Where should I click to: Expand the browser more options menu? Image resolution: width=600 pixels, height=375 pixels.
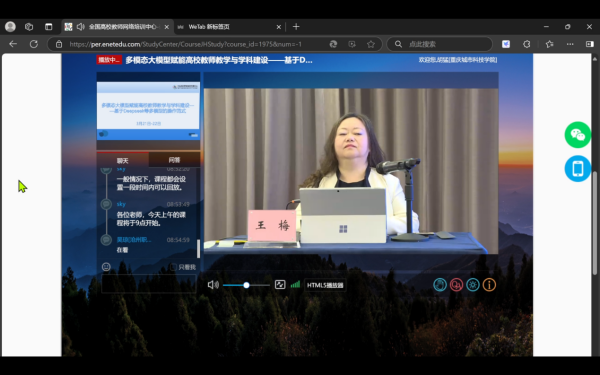[x=570, y=44]
